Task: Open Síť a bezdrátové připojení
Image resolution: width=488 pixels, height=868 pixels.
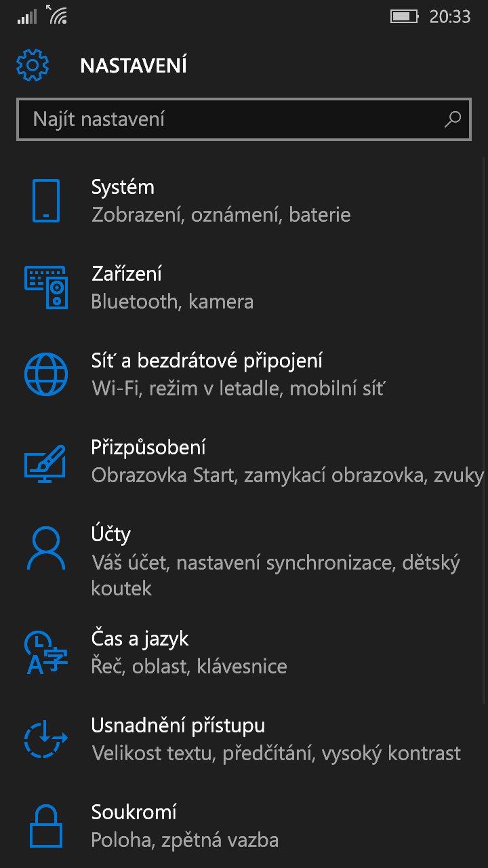Action: tap(244, 374)
